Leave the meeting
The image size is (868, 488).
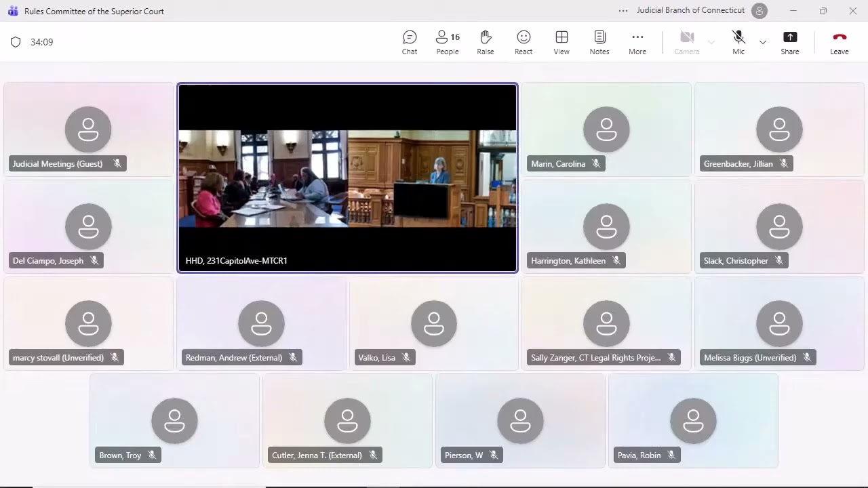coord(840,42)
